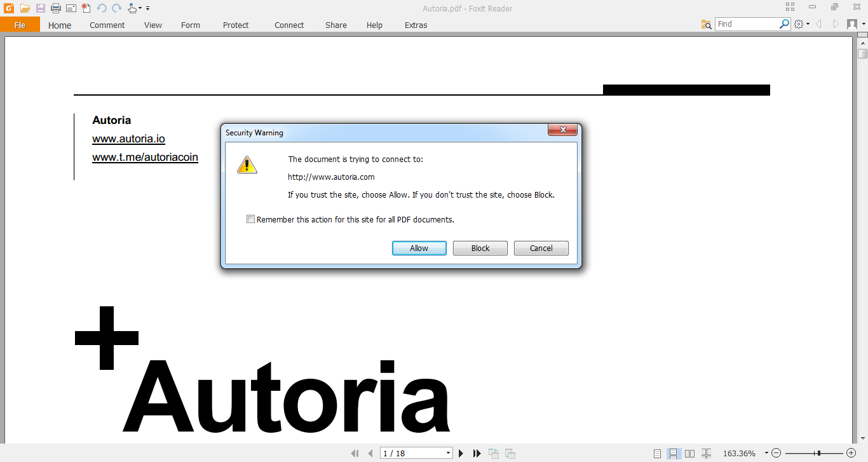
Task: Close the Security Warning dialog with the X
Action: (563, 130)
